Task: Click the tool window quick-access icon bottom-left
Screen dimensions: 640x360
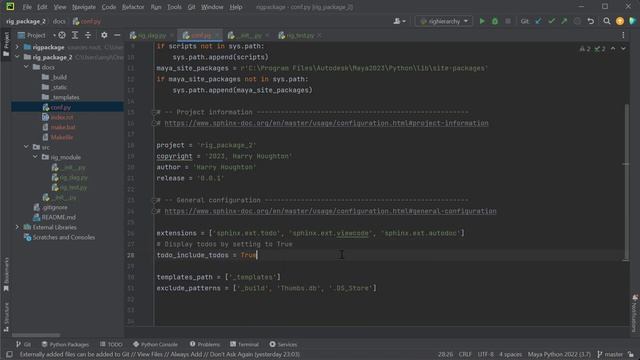Action: (9, 354)
